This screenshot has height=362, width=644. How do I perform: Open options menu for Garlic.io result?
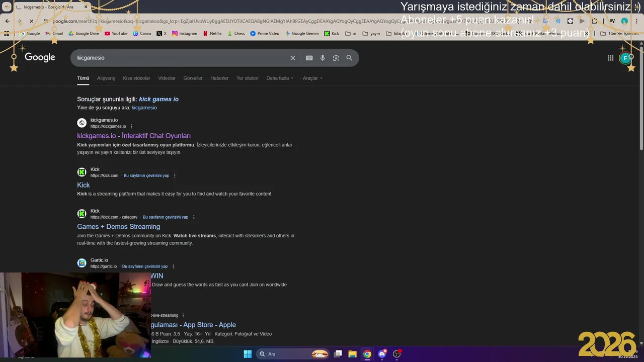(x=173, y=266)
